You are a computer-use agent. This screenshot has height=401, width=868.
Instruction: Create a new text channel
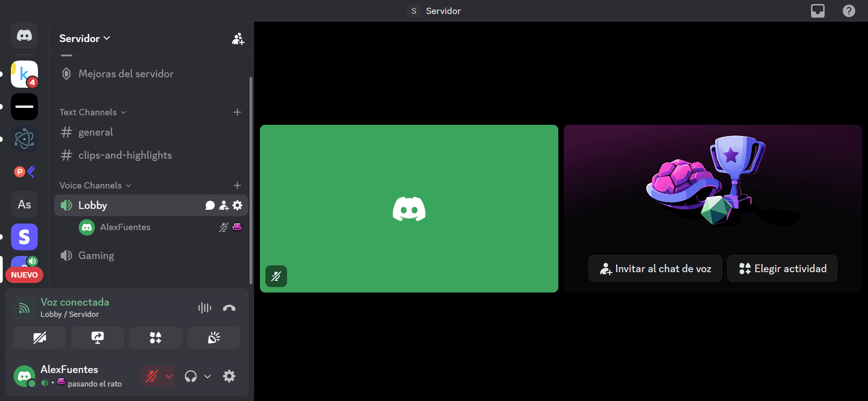pyautogui.click(x=237, y=112)
